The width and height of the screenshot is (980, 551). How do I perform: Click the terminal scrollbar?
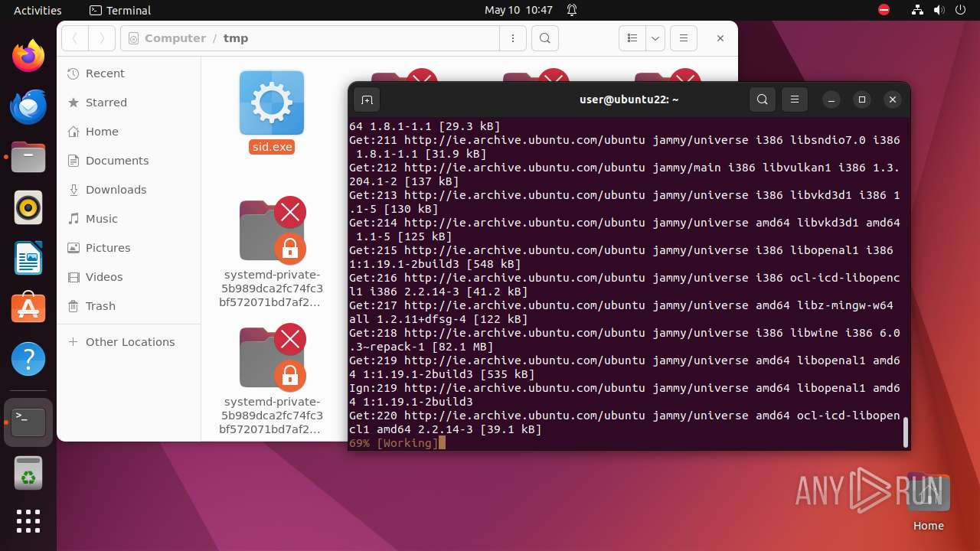pos(906,432)
